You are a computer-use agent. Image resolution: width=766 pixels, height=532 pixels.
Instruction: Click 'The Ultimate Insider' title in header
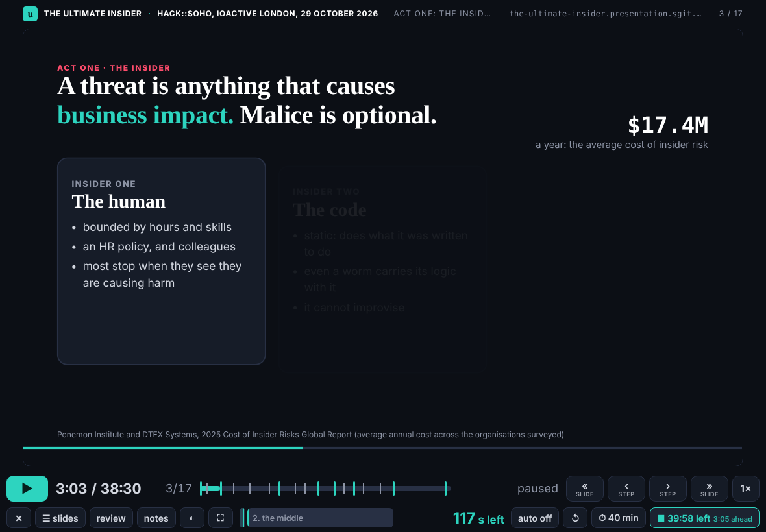tap(93, 14)
